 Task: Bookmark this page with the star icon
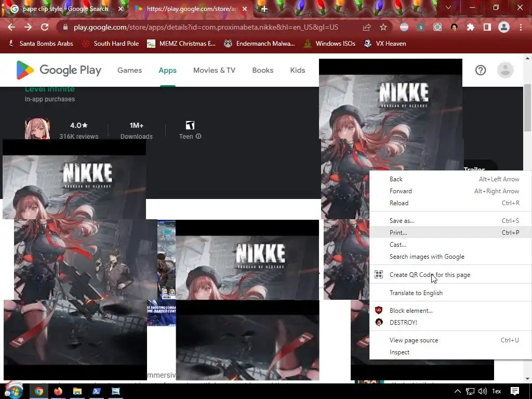click(x=383, y=27)
